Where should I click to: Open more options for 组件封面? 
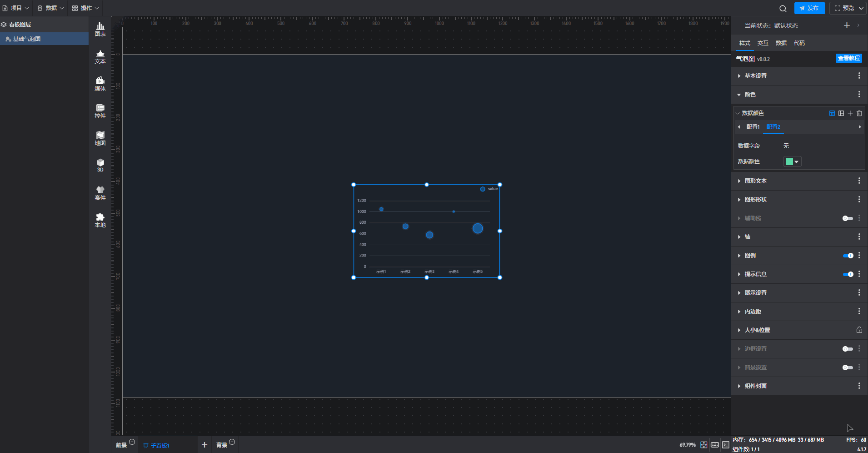pyautogui.click(x=859, y=386)
